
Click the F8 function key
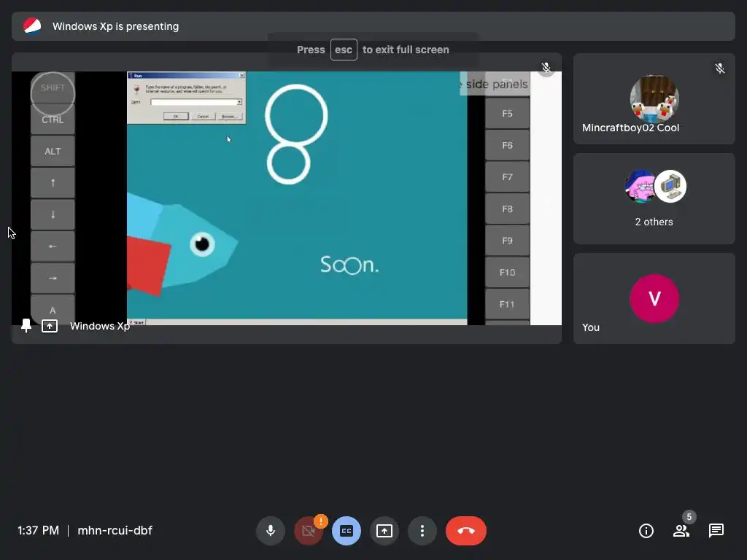click(x=508, y=209)
